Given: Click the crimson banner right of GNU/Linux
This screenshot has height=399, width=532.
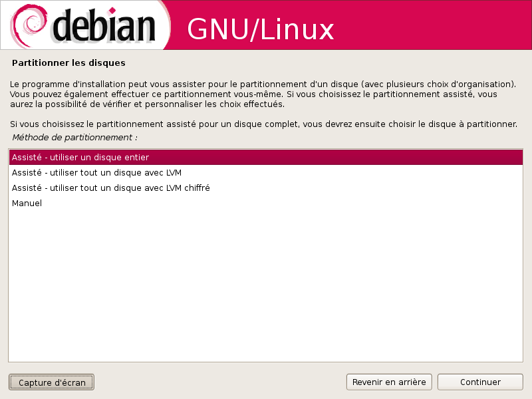Looking at the screenshot, I should 431,25.
